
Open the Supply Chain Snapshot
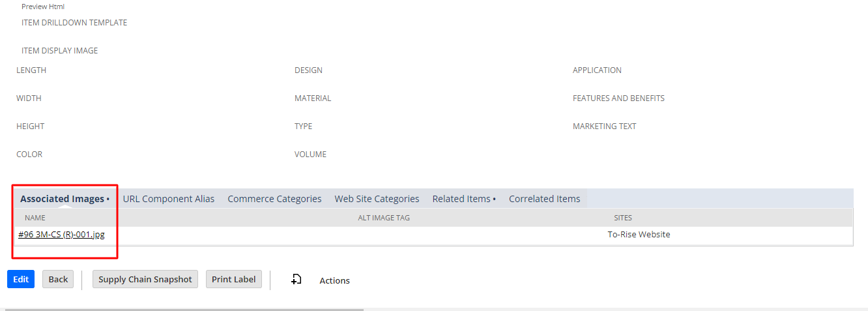[145, 279]
